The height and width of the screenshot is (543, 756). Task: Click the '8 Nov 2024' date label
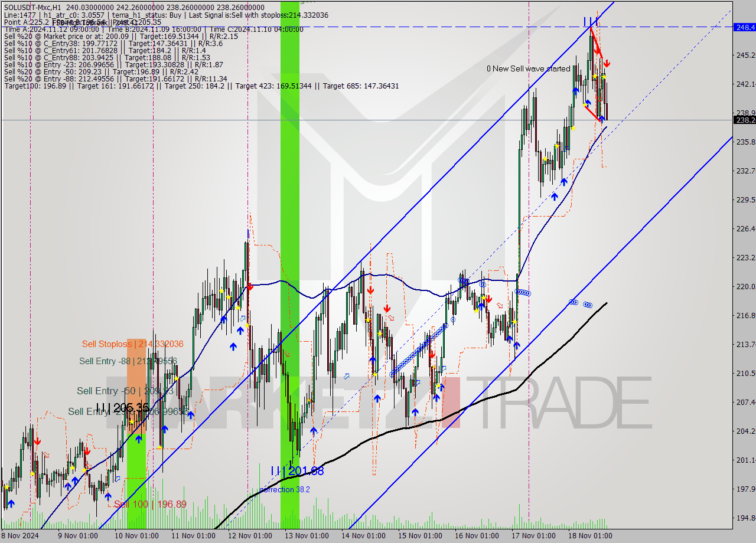point(19,536)
